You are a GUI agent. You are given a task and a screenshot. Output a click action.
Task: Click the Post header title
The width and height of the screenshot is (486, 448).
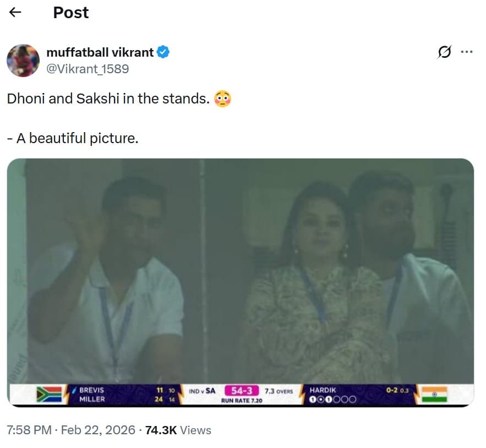[x=71, y=13]
